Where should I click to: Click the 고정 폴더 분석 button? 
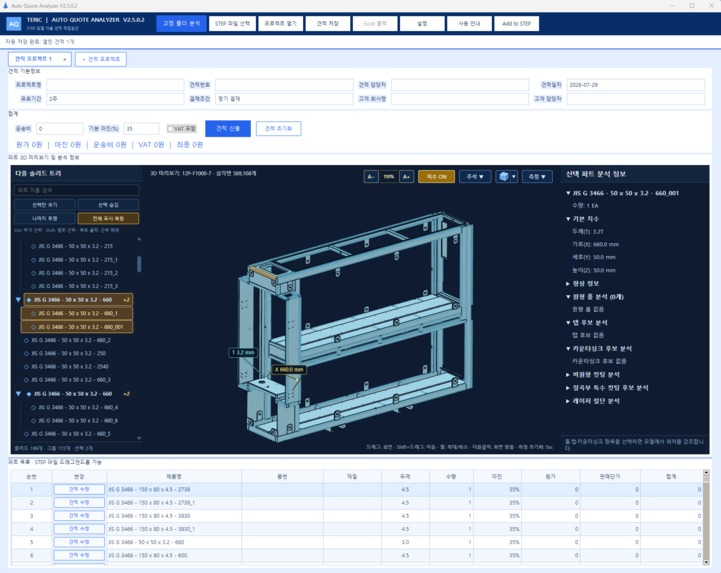tap(181, 23)
